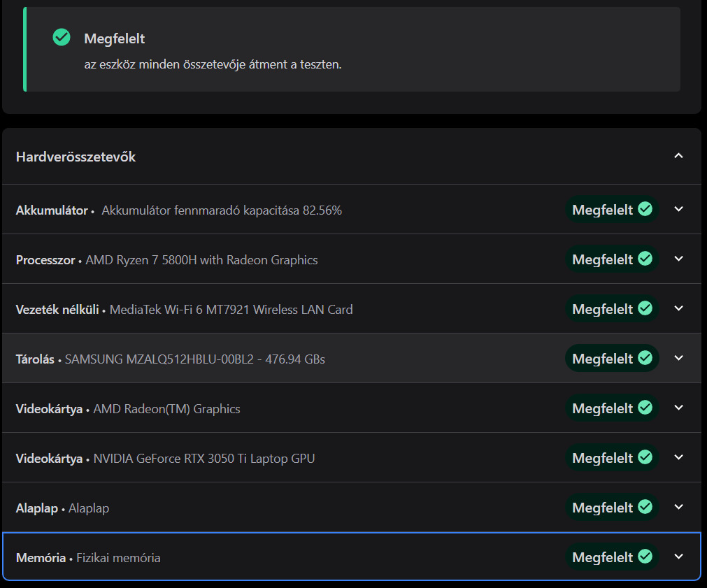Click the Hardverösszetevők section title
This screenshot has height=588, width=707.
[76, 157]
